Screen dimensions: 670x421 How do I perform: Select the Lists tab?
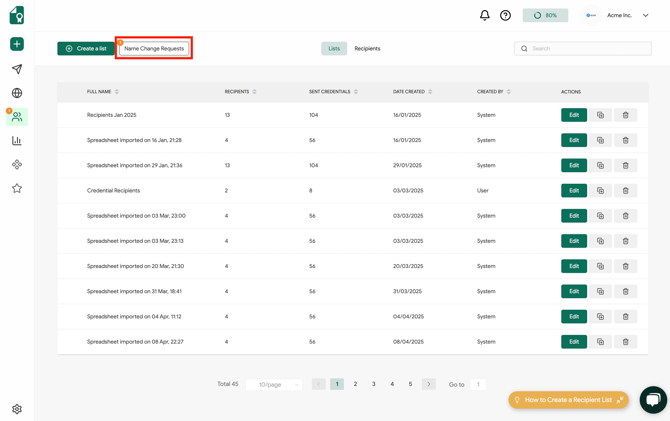334,48
